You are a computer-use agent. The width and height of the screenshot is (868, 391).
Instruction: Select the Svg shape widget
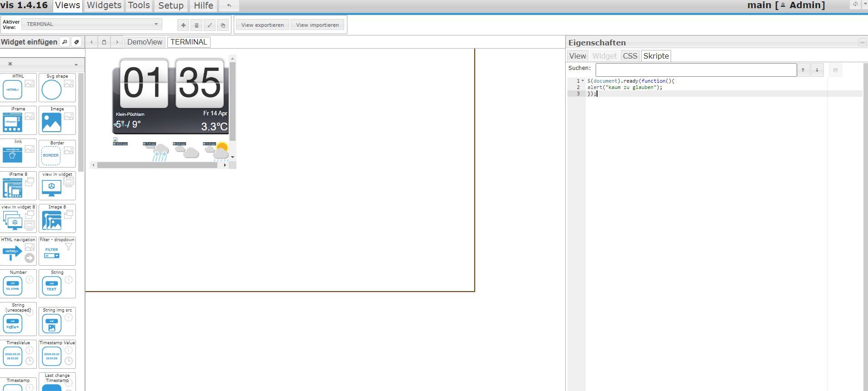(57, 88)
